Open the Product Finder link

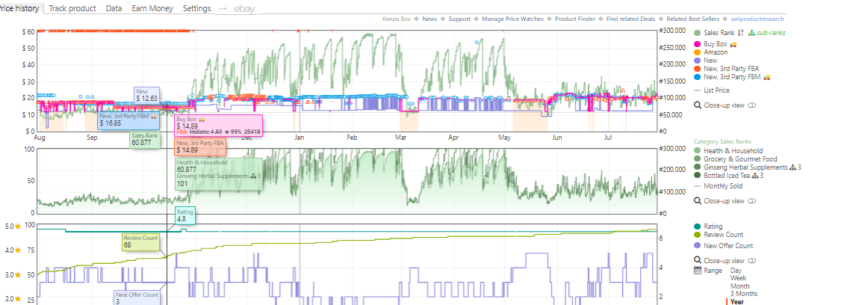coord(574,19)
